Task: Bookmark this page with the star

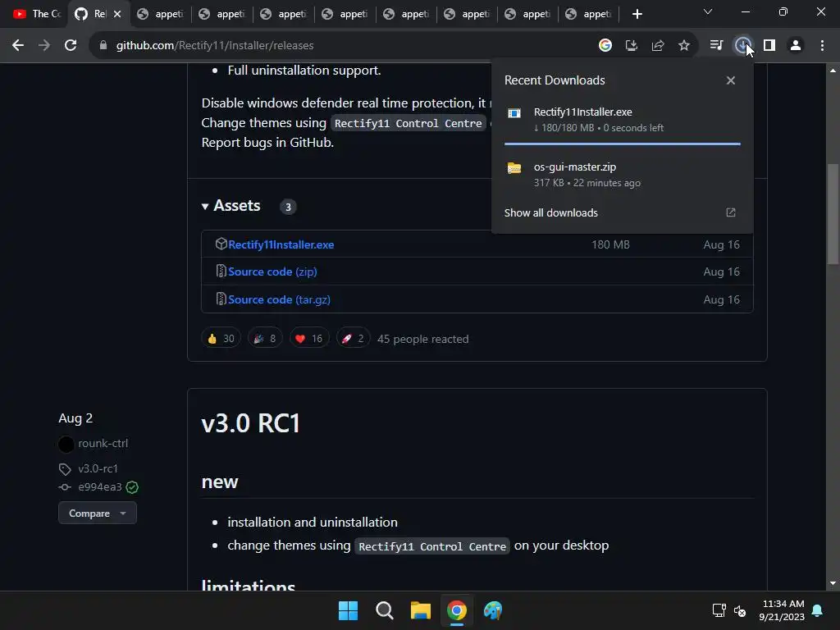Action: [684, 46]
